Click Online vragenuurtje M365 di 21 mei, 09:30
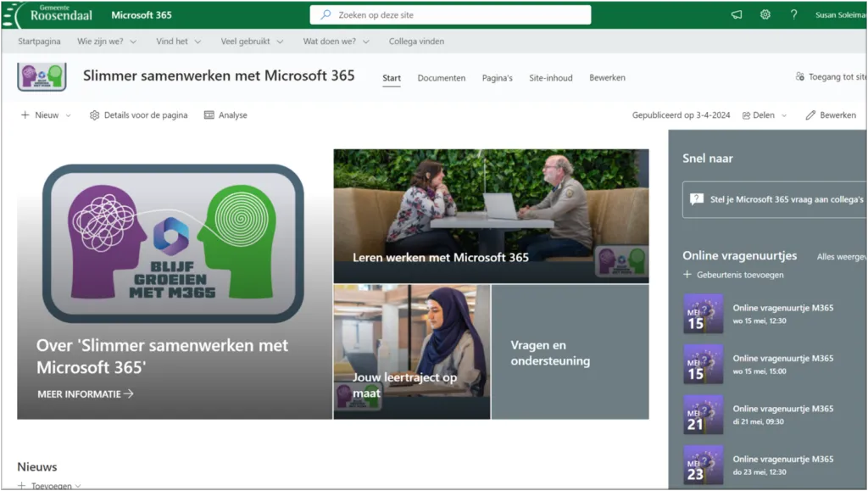 click(782, 415)
